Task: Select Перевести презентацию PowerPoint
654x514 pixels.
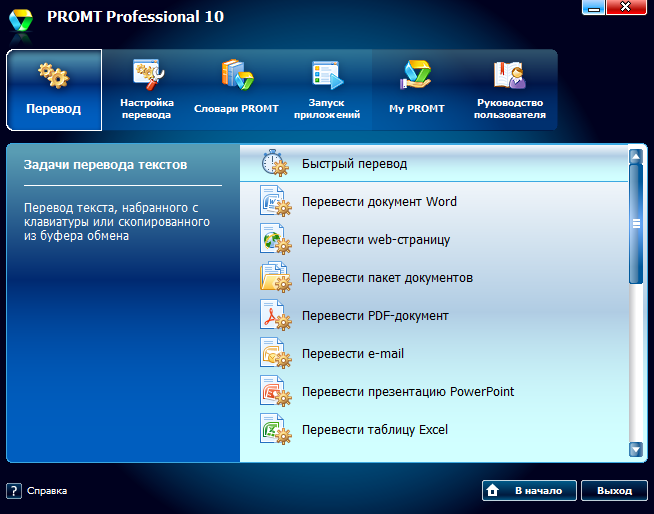Action: (434, 391)
